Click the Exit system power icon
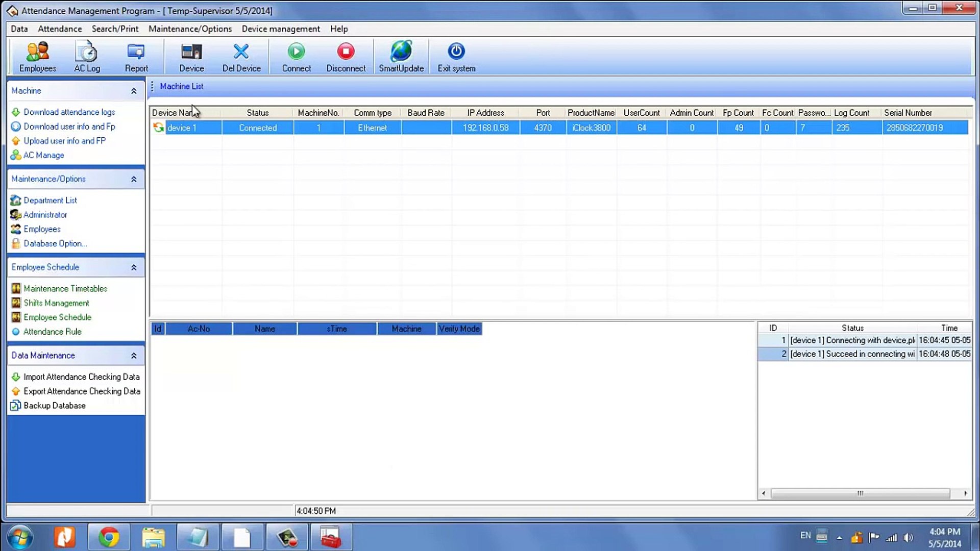This screenshot has width=980, height=551. click(456, 52)
